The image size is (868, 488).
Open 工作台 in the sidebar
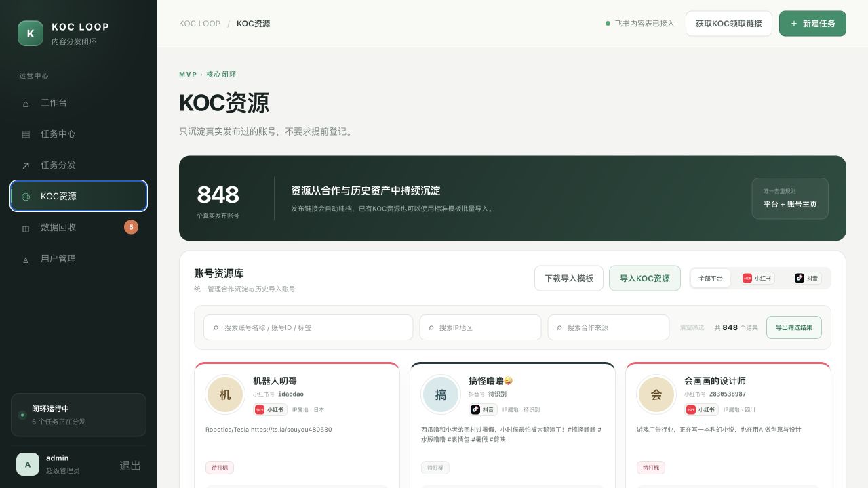(x=79, y=103)
